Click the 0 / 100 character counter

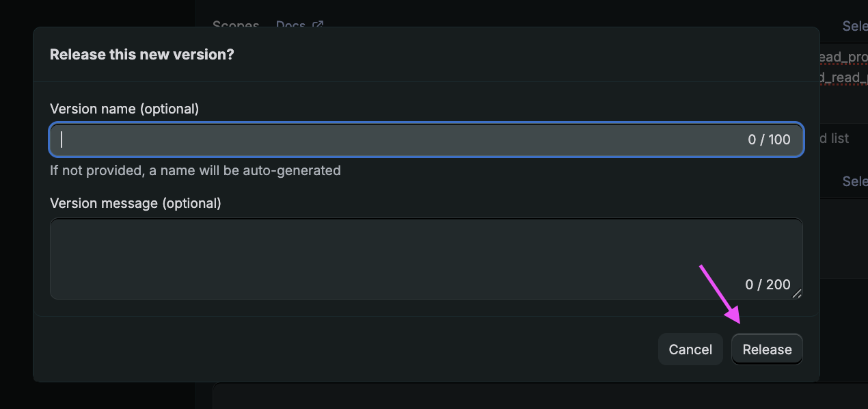tap(768, 140)
